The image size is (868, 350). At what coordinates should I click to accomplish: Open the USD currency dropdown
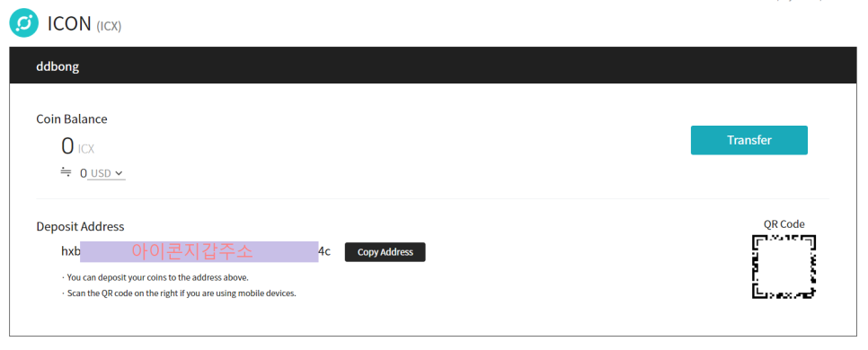pyautogui.click(x=107, y=173)
